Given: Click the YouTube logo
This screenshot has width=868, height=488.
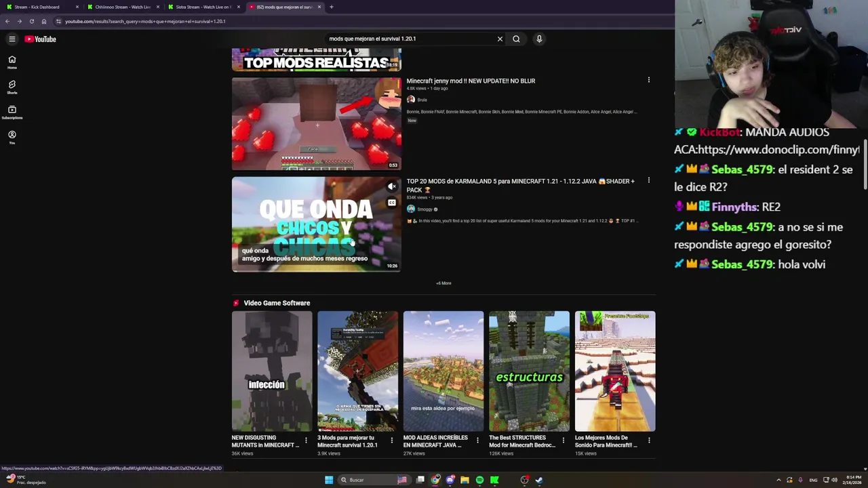Looking at the screenshot, I should (41, 39).
